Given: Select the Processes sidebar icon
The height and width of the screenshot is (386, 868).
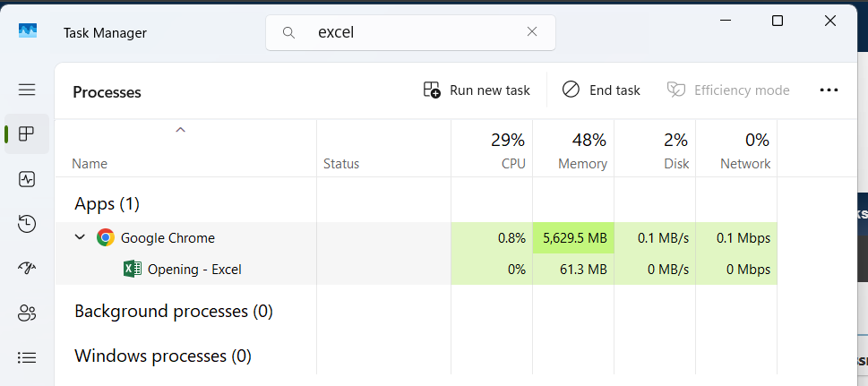Looking at the screenshot, I should pos(27,134).
